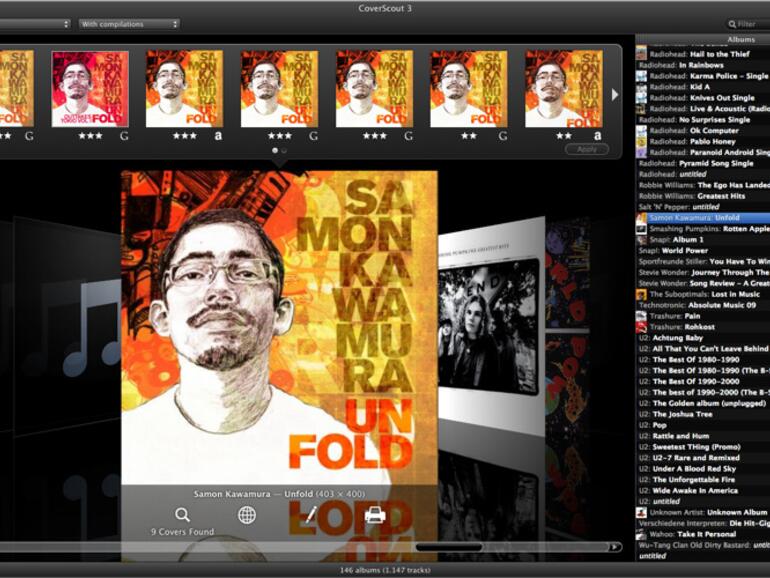Click the album art icon beside Hail to the Thief
Viewport: 770px width, 578px height.
641,54
